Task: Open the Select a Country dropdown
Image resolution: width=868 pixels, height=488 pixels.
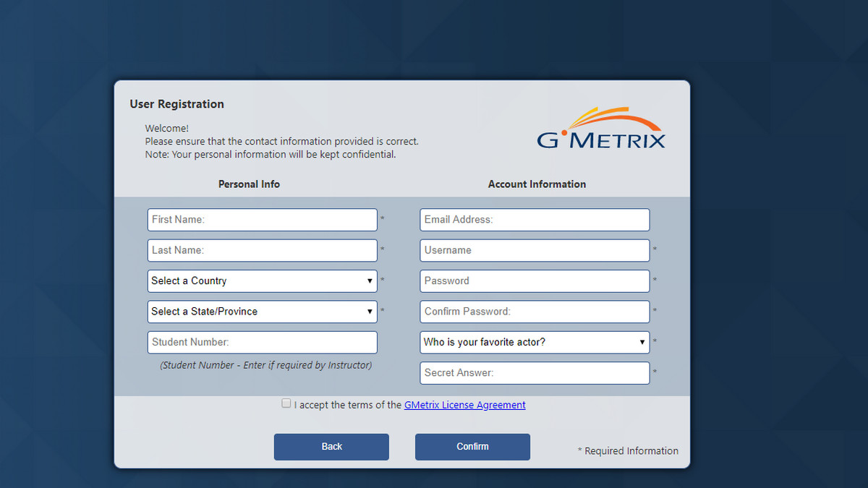Action: (263, 281)
